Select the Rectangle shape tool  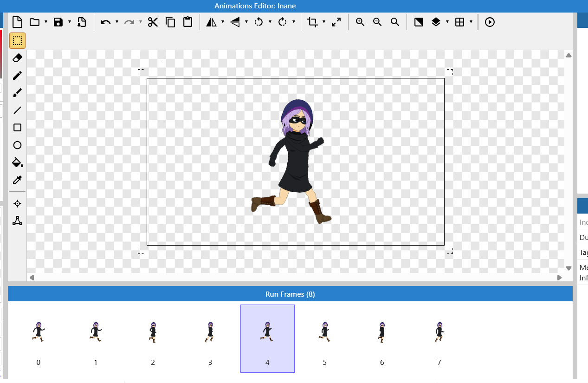click(x=17, y=128)
